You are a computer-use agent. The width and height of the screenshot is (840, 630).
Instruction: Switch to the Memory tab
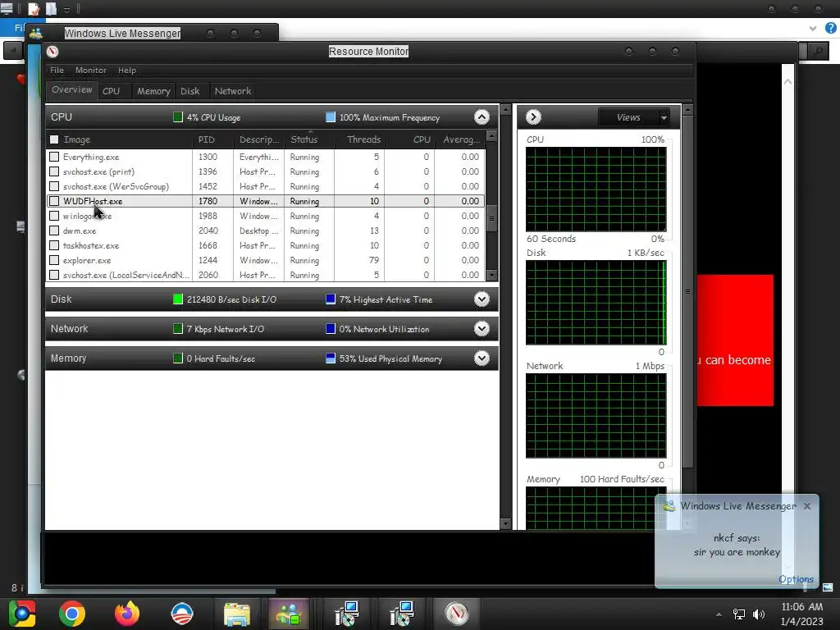tap(153, 91)
